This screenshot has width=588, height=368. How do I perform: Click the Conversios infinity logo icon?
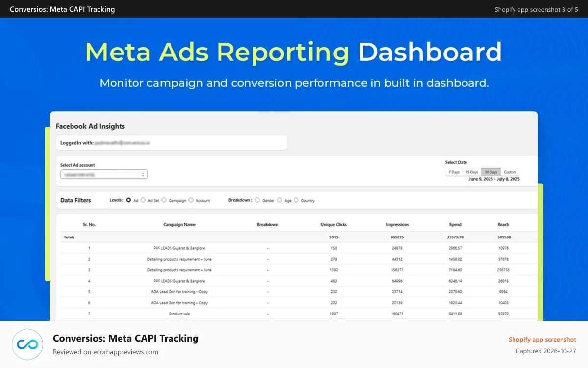point(27,344)
